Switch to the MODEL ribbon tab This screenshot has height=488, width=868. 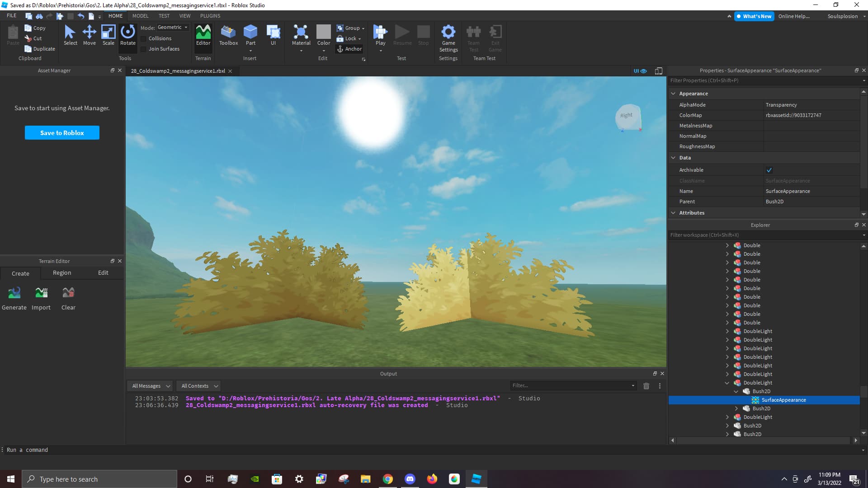point(140,16)
